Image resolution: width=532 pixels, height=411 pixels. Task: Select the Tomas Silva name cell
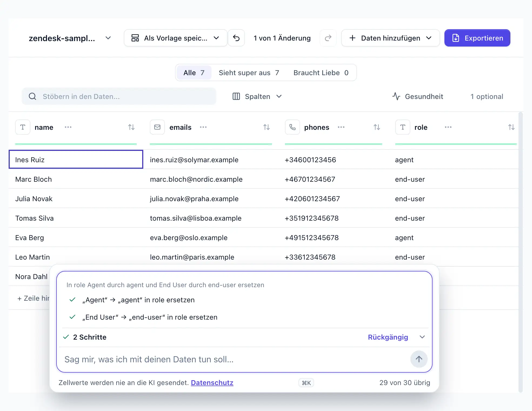click(x=76, y=218)
